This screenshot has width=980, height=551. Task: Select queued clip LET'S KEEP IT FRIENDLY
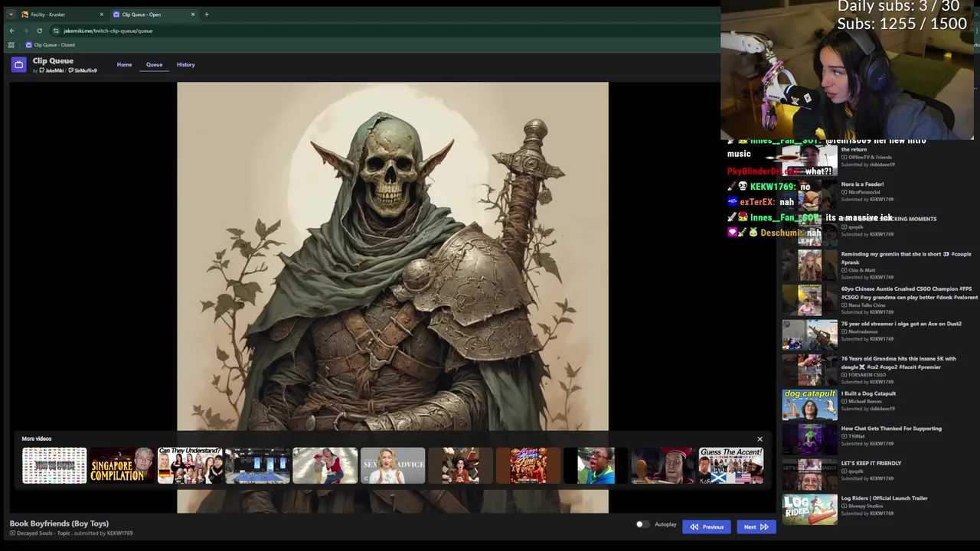[x=879, y=474]
